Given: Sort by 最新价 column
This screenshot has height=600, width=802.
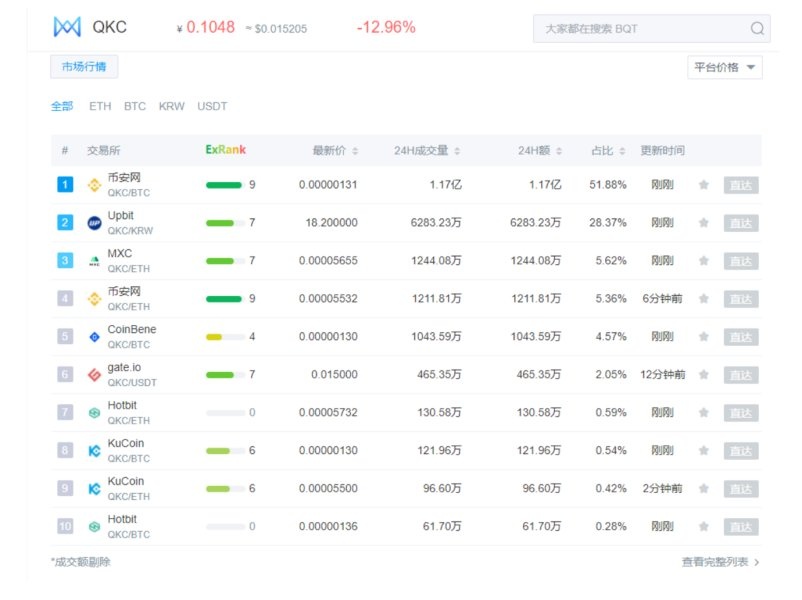Looking at the screenshot, I should coord(335,151).
